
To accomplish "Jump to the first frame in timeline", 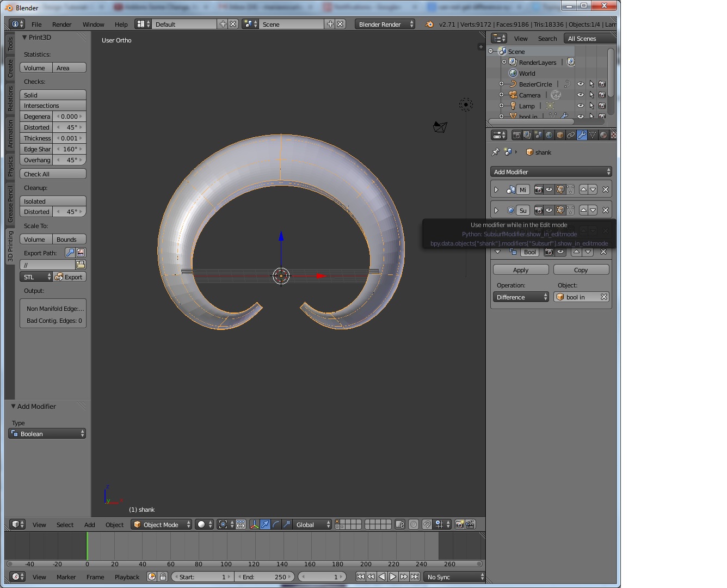I will pos(360,577).
